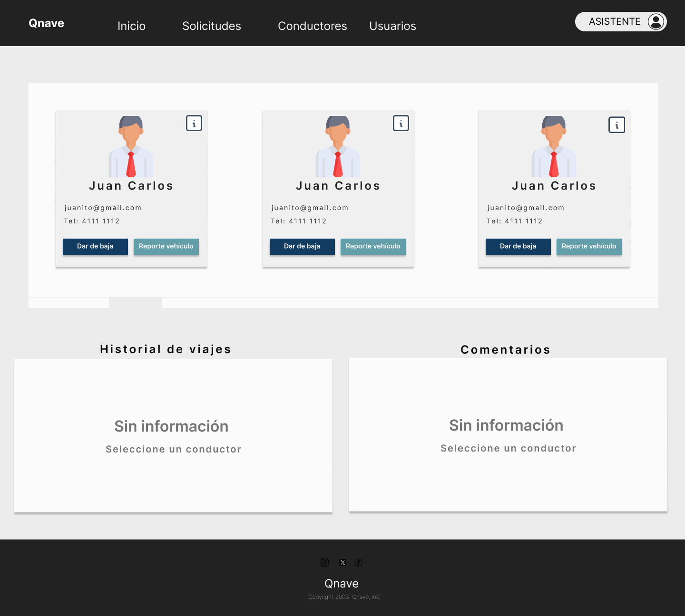The image size is (685, 616).
Task: Click Reporte vehículo on the right card
Action: 589,246
